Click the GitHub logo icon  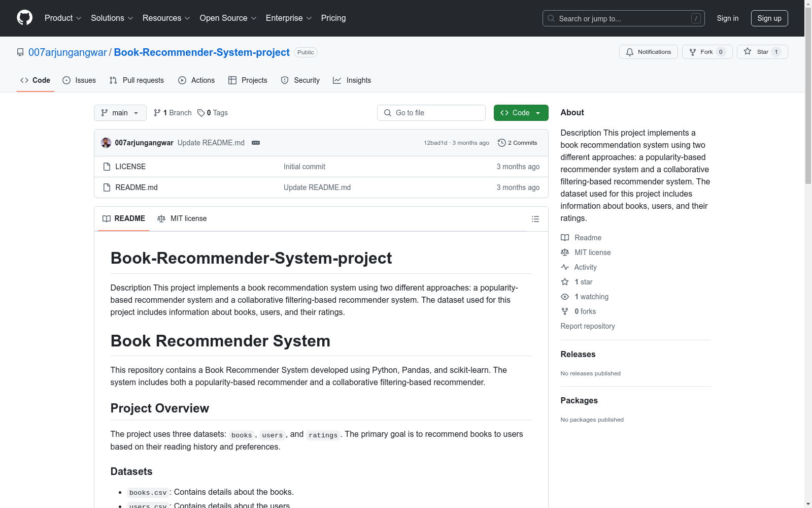(24, 18)
